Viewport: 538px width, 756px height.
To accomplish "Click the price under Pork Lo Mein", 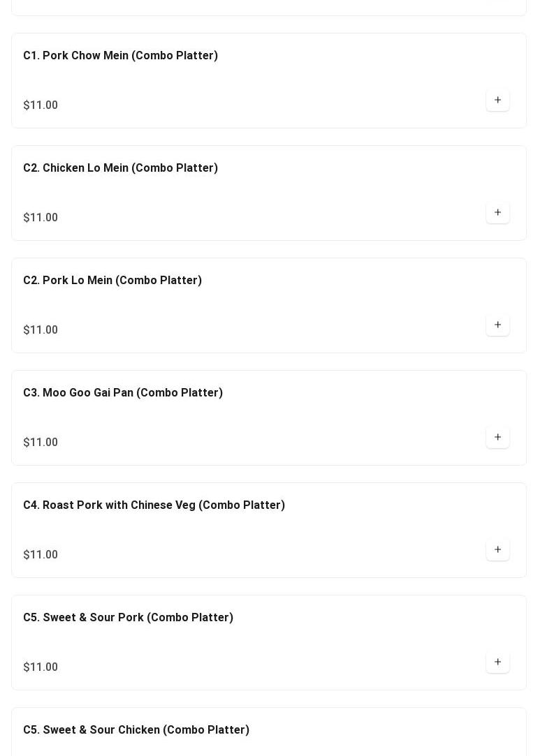I will [x=41, y=330].
